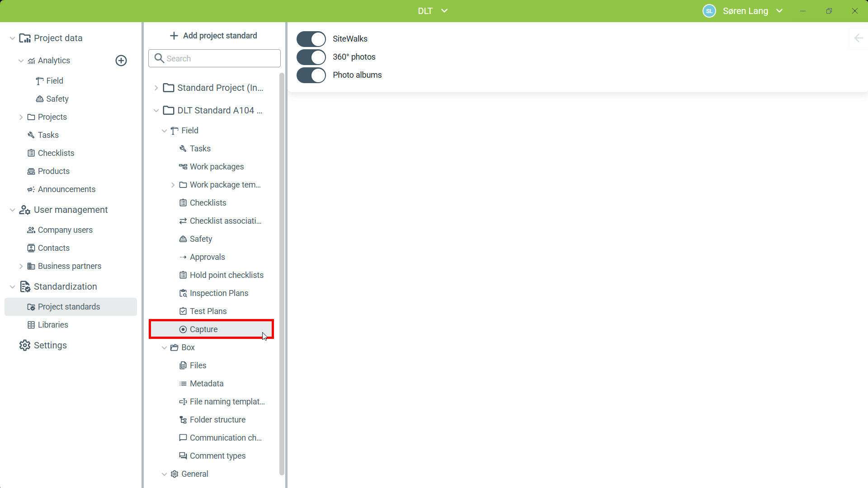
Task: Click the project standards tree scrollbar
Action: coord(282,271)
